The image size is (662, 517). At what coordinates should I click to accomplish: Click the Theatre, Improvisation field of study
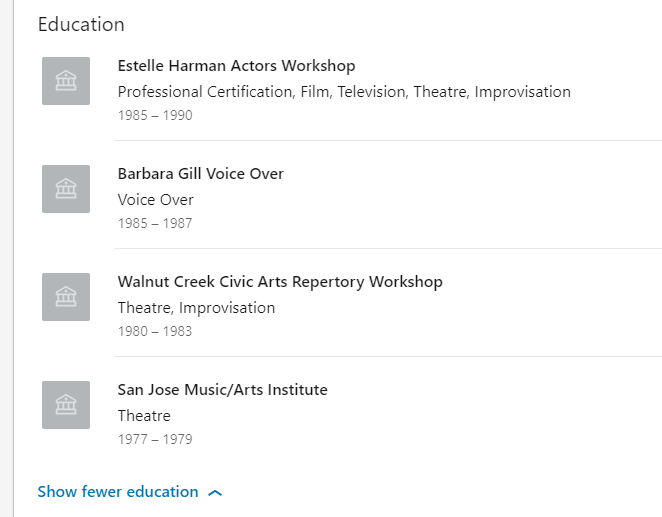coord(196,308)
